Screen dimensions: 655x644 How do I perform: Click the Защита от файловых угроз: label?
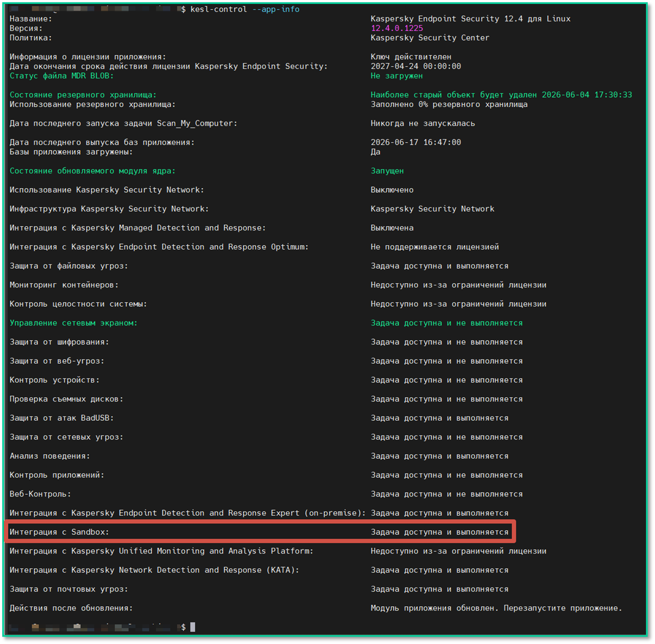(69, 266)
